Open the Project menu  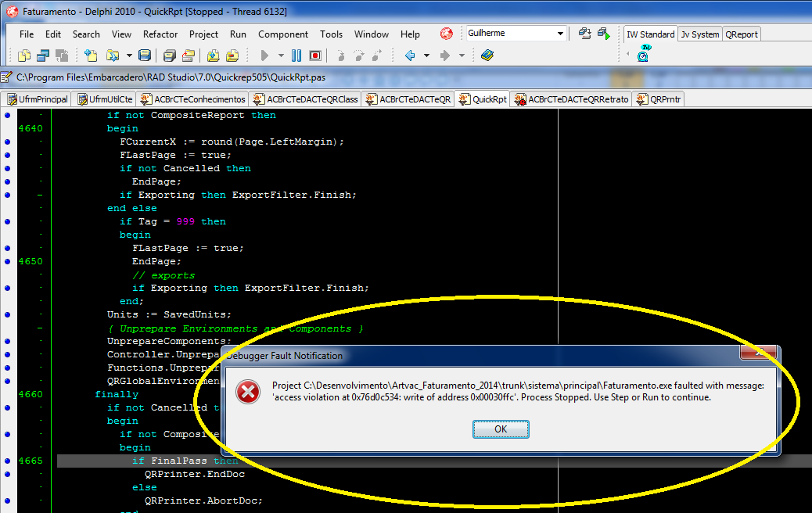pos(203,34)
